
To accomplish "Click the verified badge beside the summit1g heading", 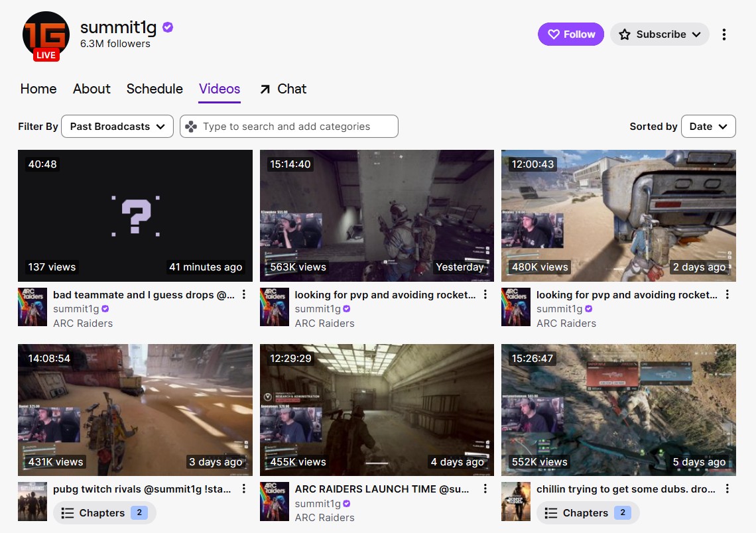I will pos(168,27).
